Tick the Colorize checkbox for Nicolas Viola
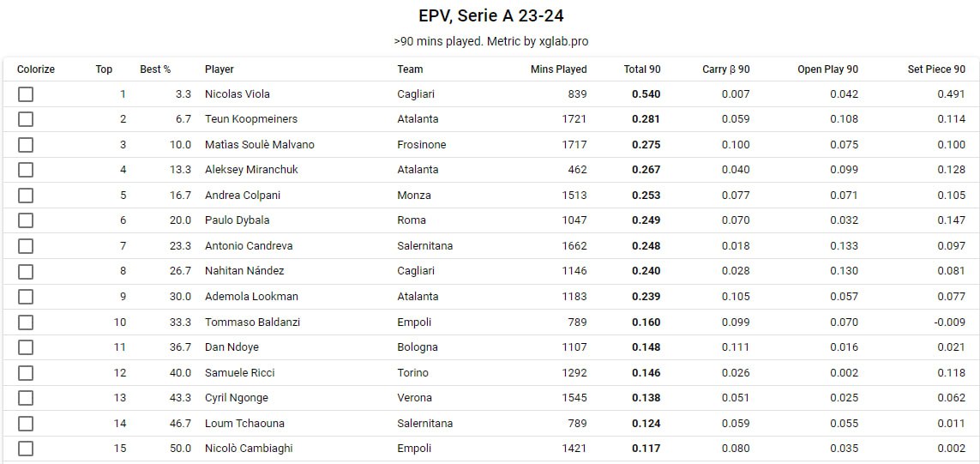 tap(26, 94)
